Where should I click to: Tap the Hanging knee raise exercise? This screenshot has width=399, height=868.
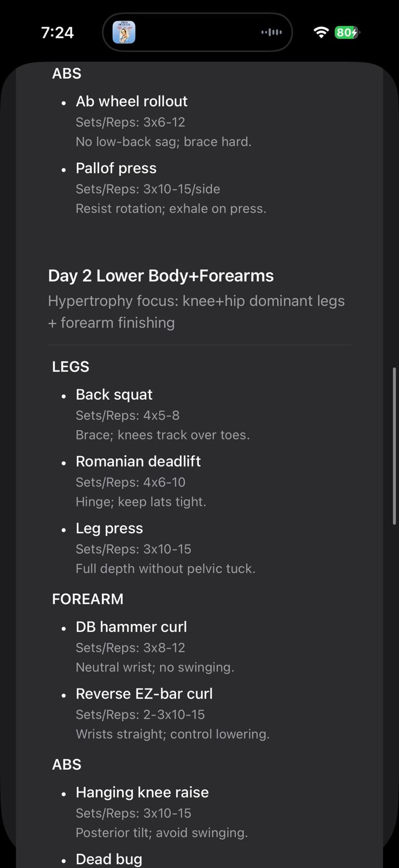tap(142, 792)
